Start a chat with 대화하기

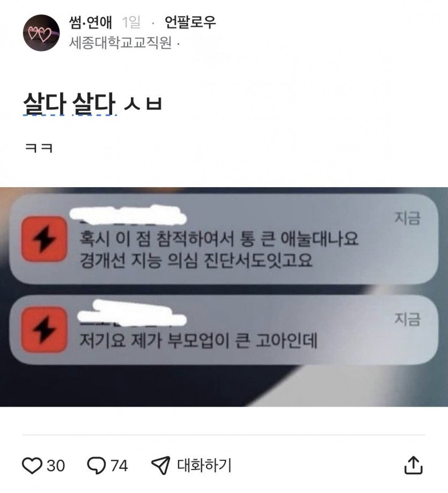(204, 465)
